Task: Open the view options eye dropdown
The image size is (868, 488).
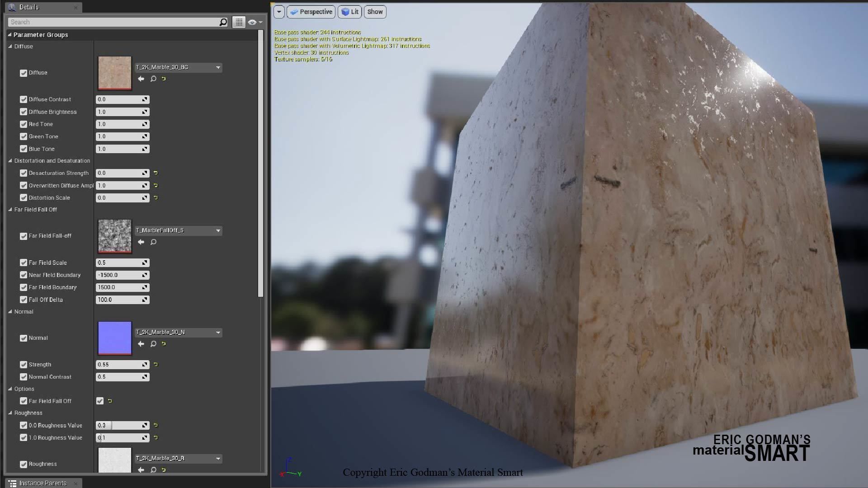Action: coord(255,22)
